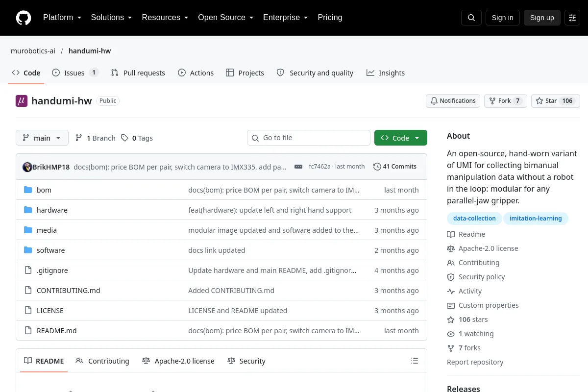Click the hardware folder icon
Image resolution: width=588 pixels, height=392 pixels.
[28, 210]
